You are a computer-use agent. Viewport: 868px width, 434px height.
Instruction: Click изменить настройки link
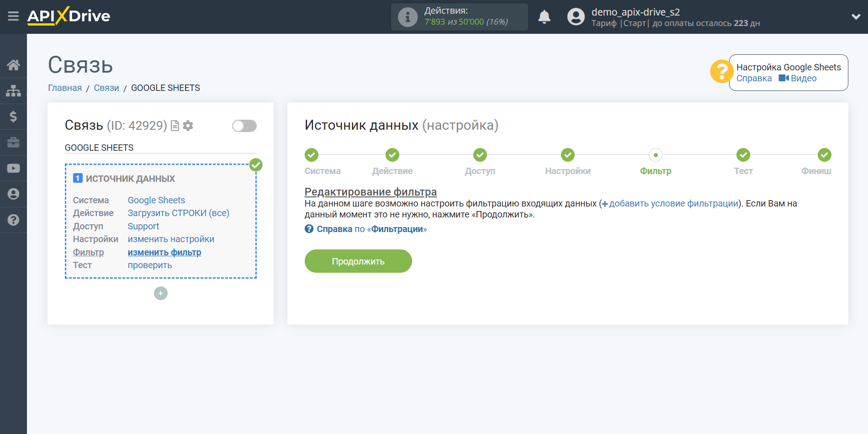171,239
